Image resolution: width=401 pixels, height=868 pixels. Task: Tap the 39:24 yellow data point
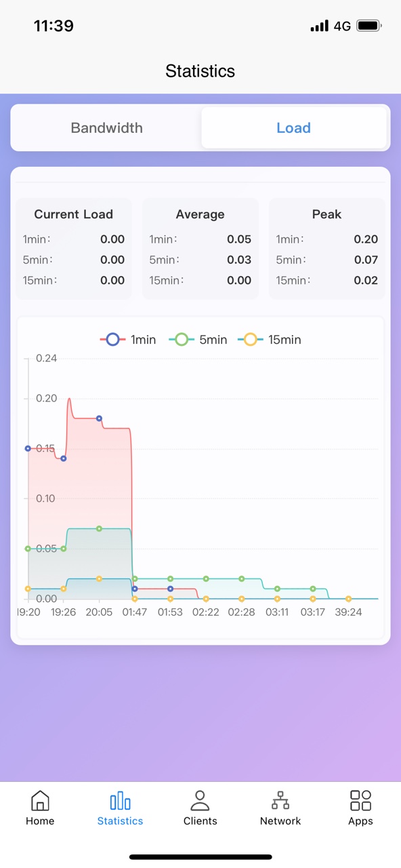click(348, 599)
